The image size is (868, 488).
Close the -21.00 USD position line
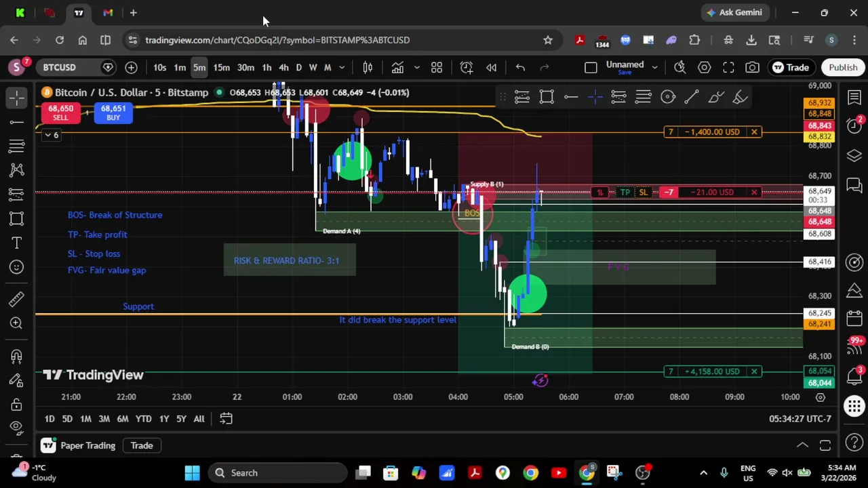(753, 192)
